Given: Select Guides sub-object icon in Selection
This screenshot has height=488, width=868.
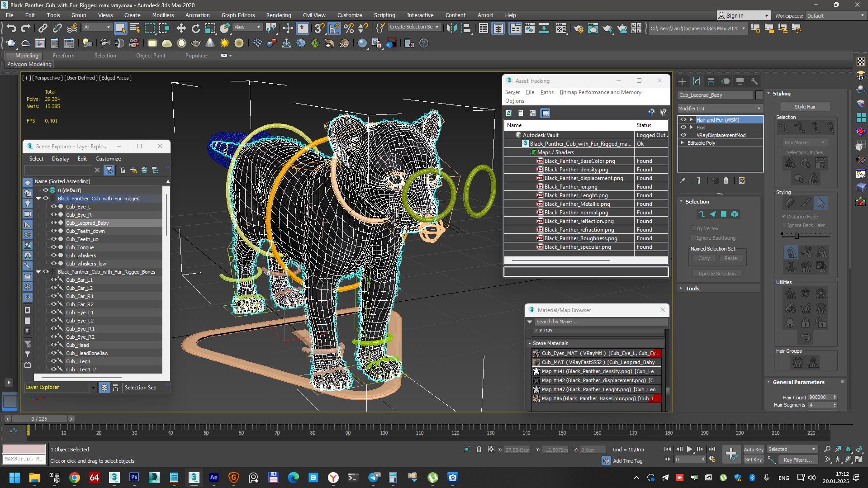Looking at the screenshot, I should point(702,214).
